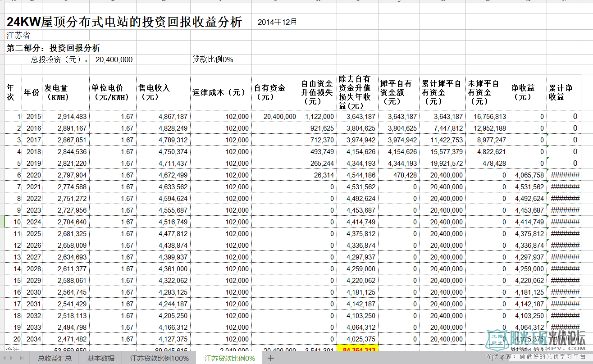Select sales income value 4,361,000
Screen dimensions: 593x364
(163, 268)
